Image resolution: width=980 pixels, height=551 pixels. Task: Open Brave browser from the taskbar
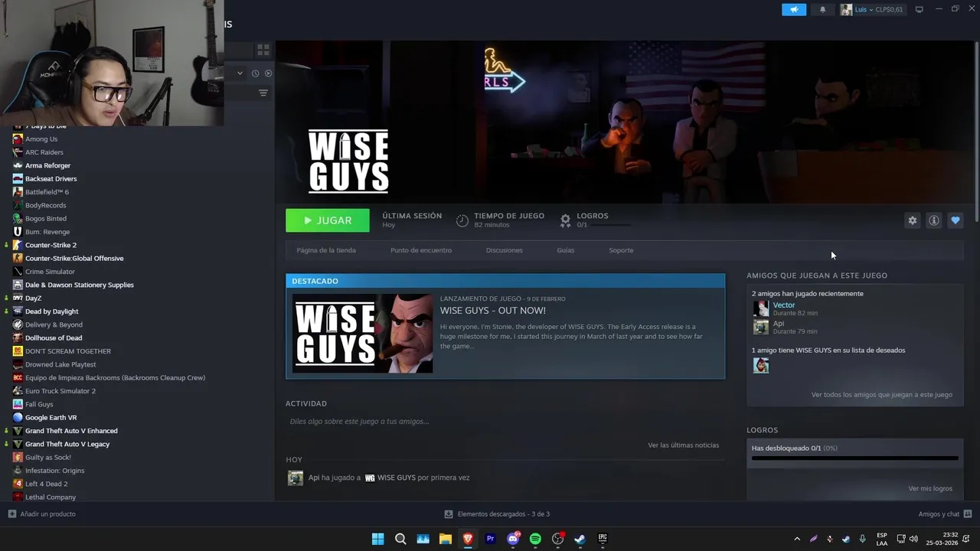pos(468,539)
